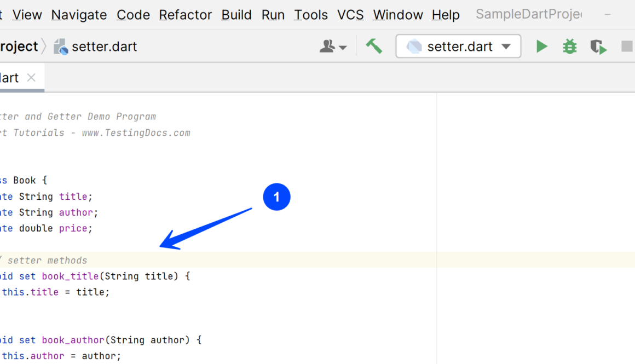Open the Code menu

133,15
